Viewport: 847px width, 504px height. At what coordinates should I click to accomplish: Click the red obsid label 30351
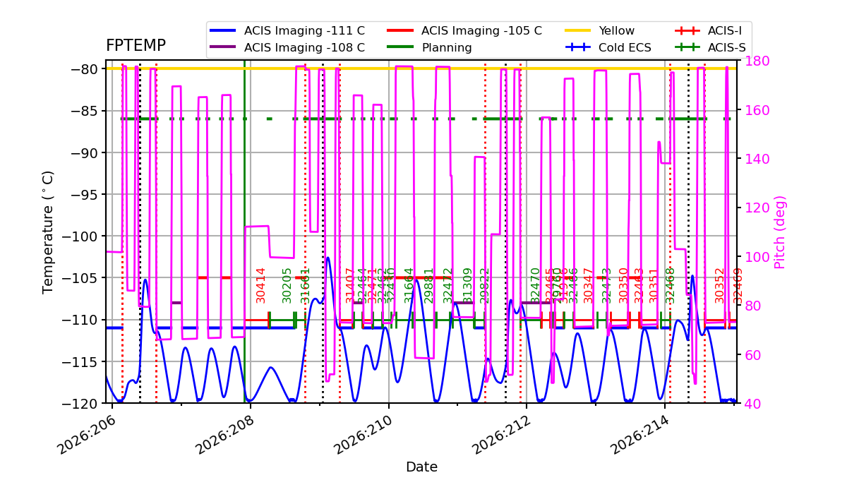click(654, 285)
